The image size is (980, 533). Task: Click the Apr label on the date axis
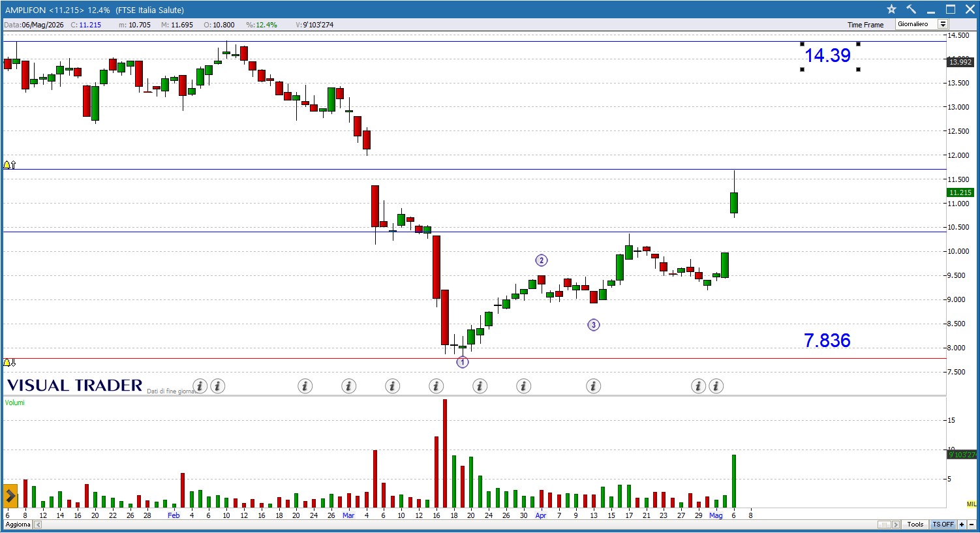point(541,515)
